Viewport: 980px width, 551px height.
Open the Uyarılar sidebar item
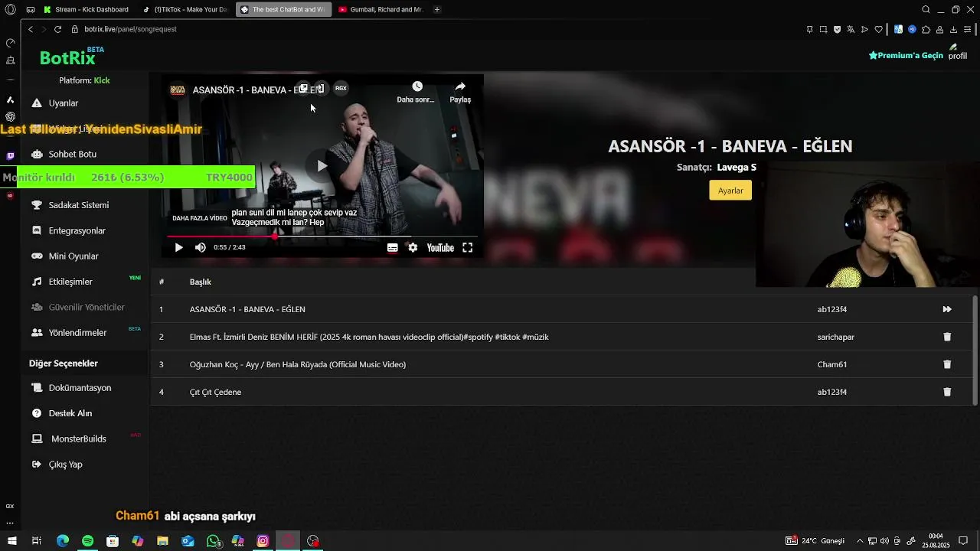63,103
